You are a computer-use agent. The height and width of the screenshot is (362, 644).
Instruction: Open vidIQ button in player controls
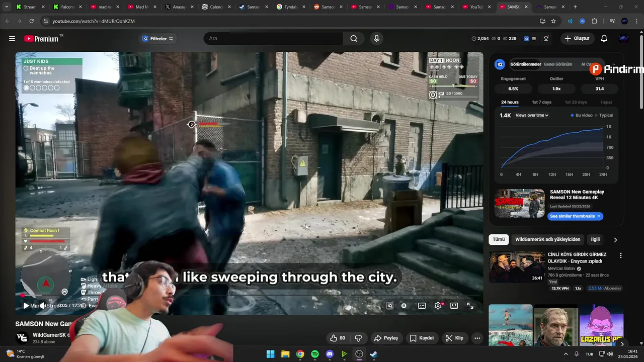pos(389,306)
